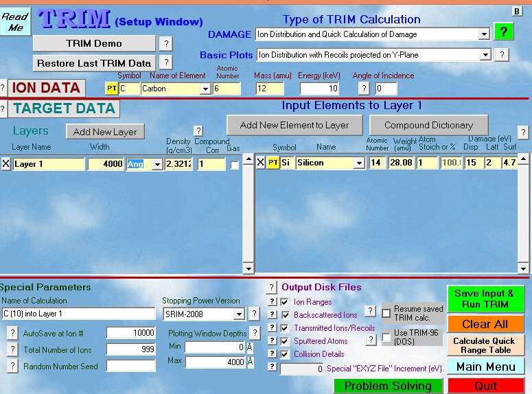Open help for Angle of Incidence
The width and height of the screenshot is (532, 394).
pyautogui.click(x=364, y=89)
